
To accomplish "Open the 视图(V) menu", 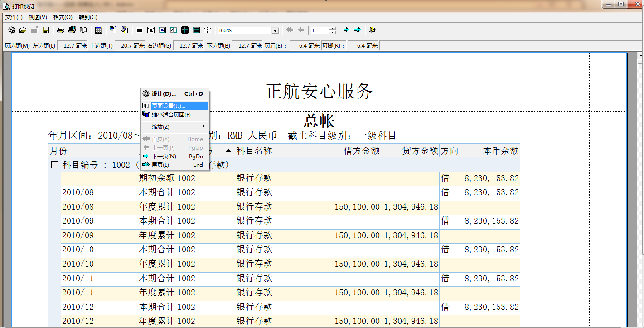I will click(x=38, y=17).
